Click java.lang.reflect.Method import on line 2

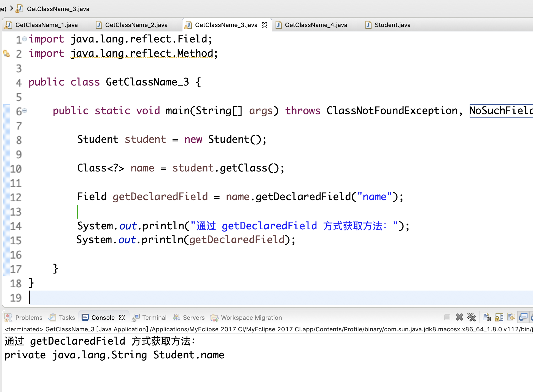pyautogui.click(x=142, y=53)
